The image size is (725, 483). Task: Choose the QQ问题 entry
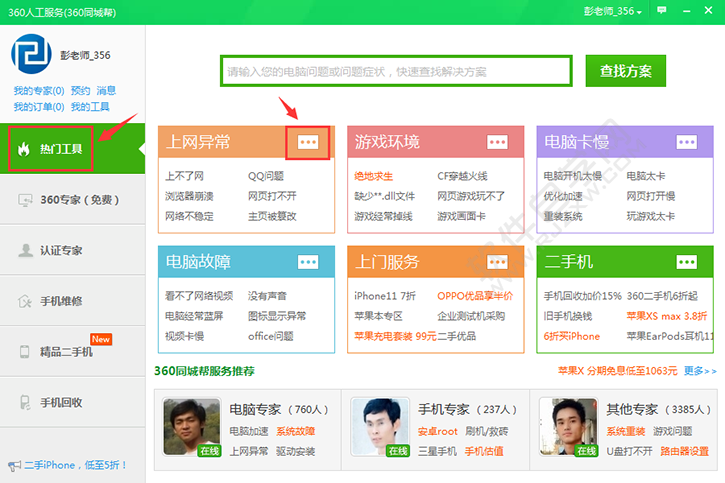coord(266,176)
